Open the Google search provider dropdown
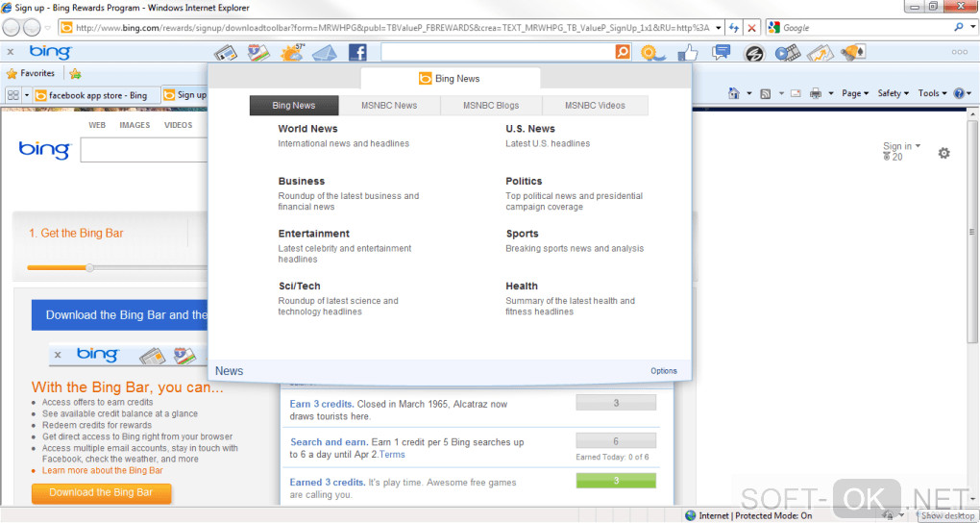 click(x=972, y=28)
